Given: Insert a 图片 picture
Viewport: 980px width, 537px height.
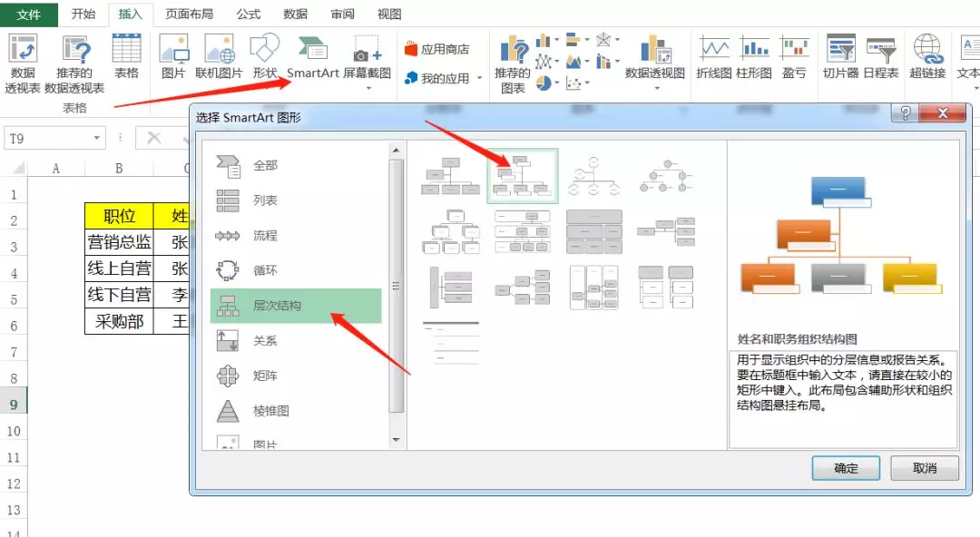Looking at the screenshot, I should click(173, 57).
